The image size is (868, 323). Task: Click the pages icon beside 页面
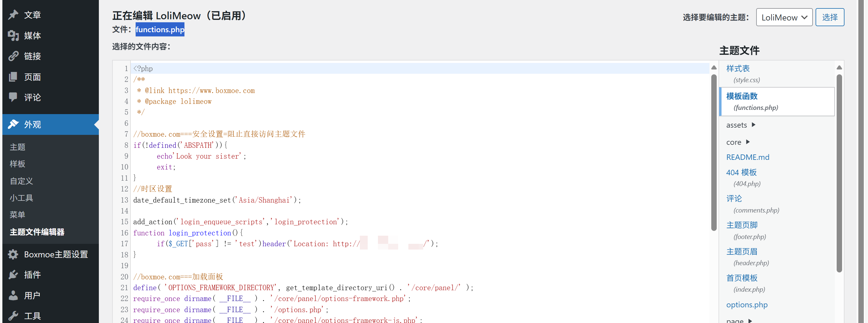coord(13,77)
